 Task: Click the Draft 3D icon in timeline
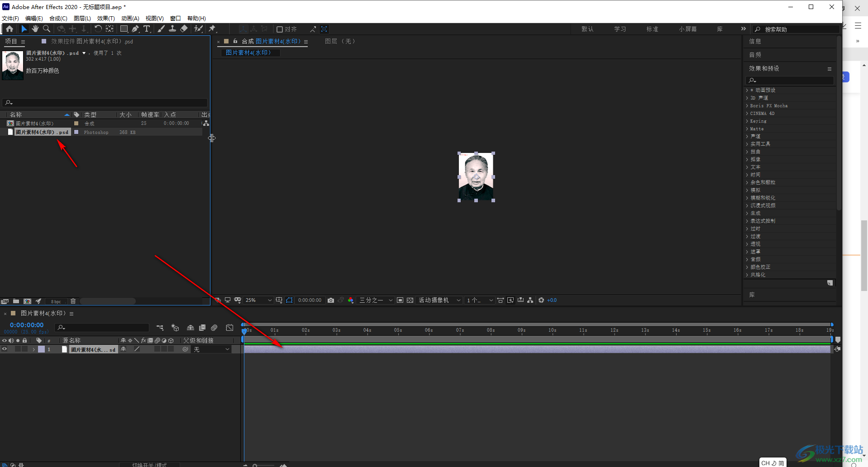pyautogui.click(x=176, y=328)
